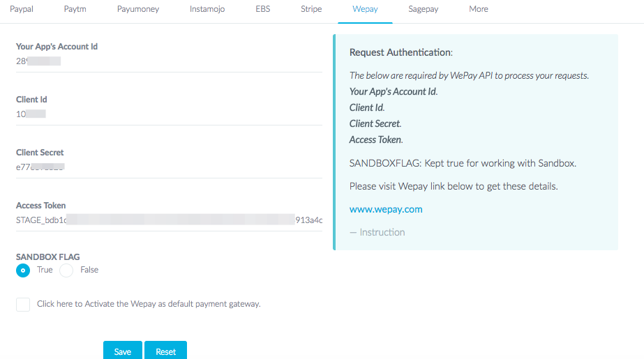The image size is (644, 359).
Task: Set Sandbox Flag to True
Action: 23,270
